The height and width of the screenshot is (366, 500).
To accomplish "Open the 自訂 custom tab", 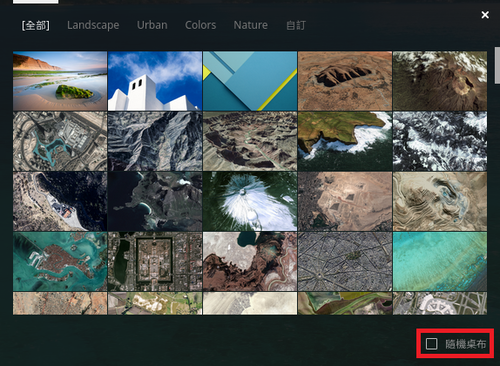I will tap(296, 25).
